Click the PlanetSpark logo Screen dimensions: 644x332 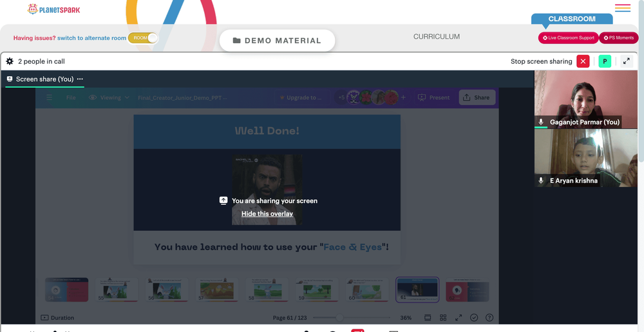pyautogui.click(x=54, y=9)
